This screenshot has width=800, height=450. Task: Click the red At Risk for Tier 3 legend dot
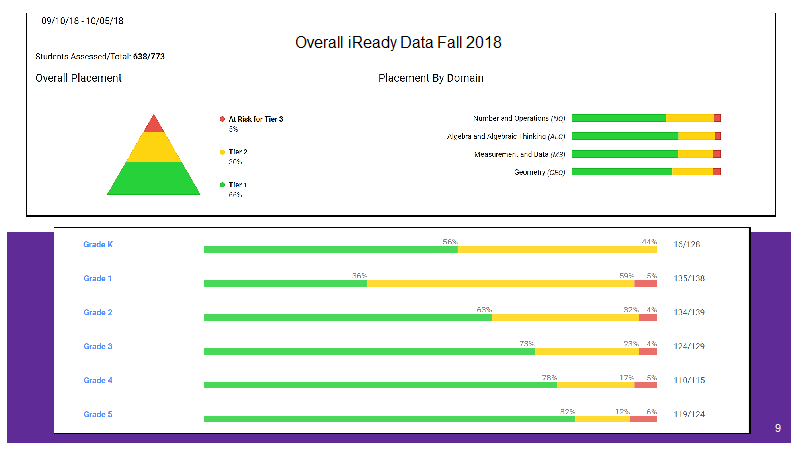(x=222, y=119)
